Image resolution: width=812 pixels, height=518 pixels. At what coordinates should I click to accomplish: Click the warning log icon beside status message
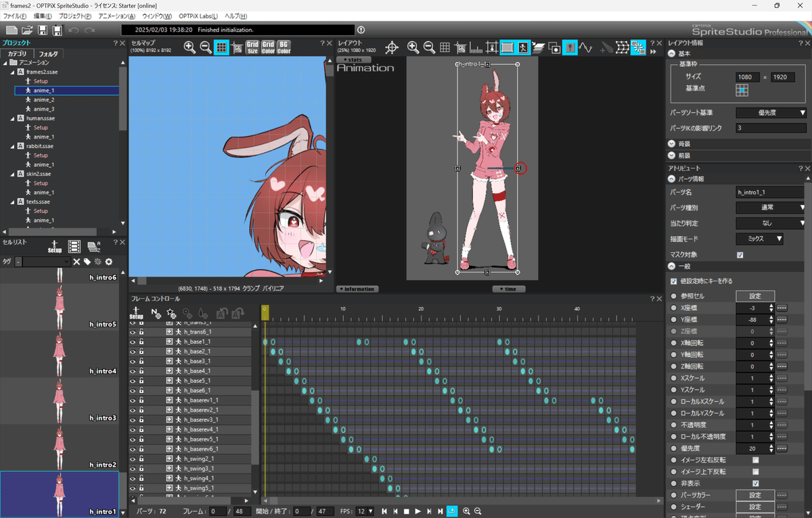[x=361, y=30]
